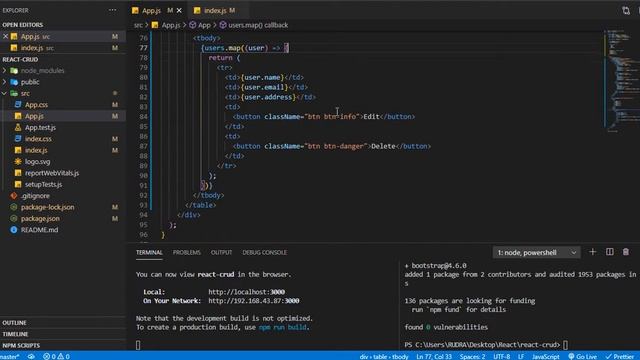
Task: Open README.md file
Action: tap(39, 230)
